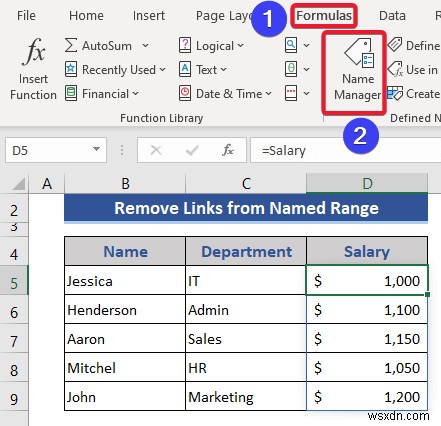Screen dimensions: 441x426
Task: Open More Functions ellipsis icon
Action: pyautogui.click(x=291, y=93)
